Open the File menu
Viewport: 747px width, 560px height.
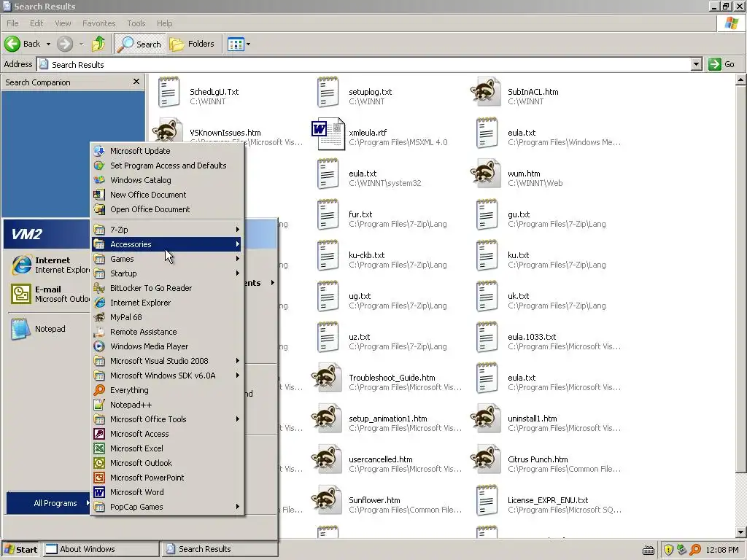click(x=12, y=23)
